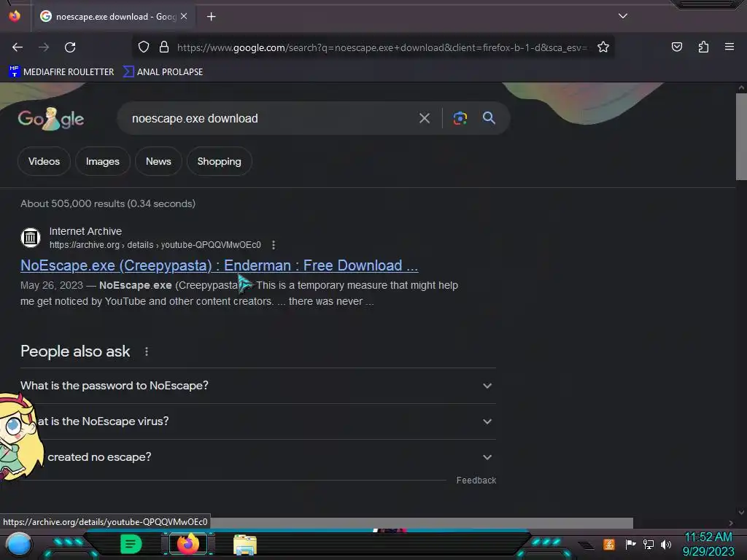Click the padlock site security icon

click(164, 47)
